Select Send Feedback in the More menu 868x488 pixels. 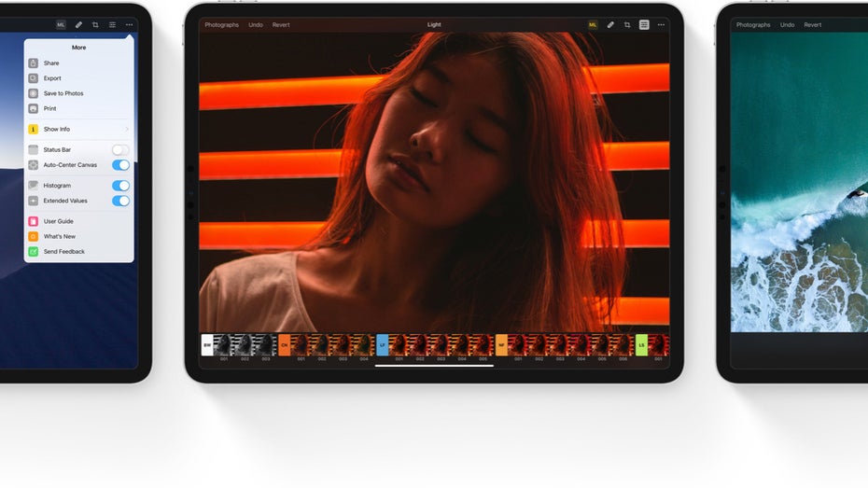click(63, 252)
